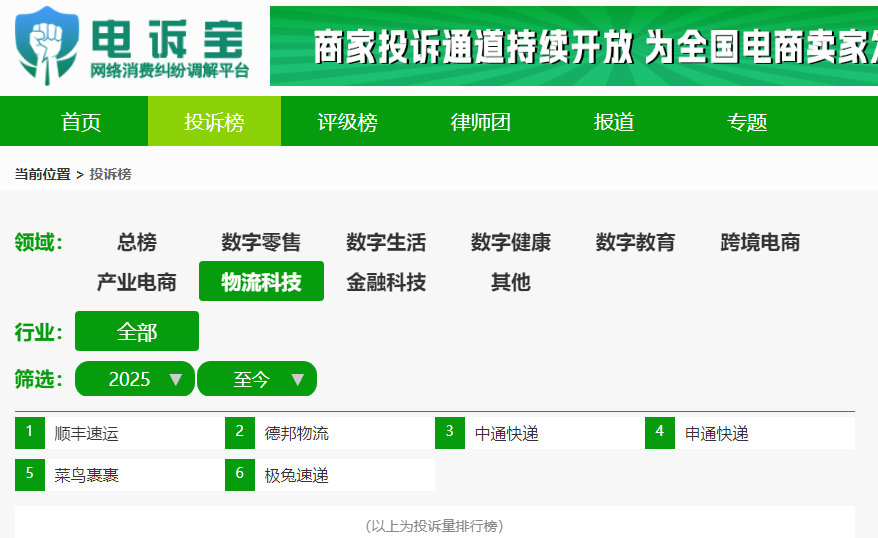This screenshot has width=878, height=538.
Task: Select the 总榜 domain filter
Action: 137,242
